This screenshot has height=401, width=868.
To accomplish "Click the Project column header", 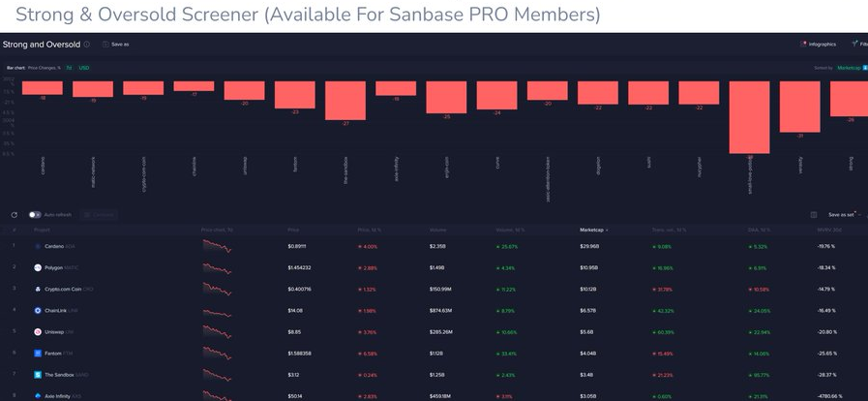I will click(x=42, y=230).
